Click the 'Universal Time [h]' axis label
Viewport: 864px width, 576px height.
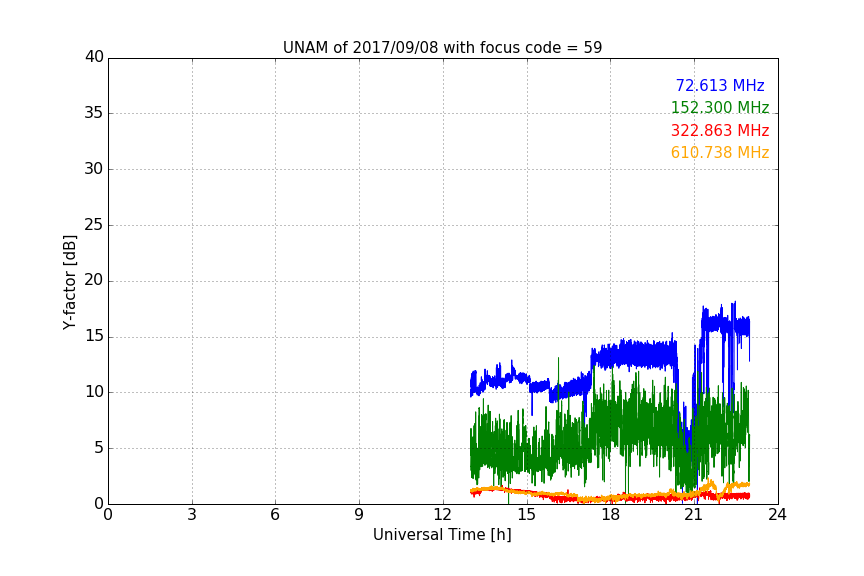pyautogui.click(x=442, y=535)
